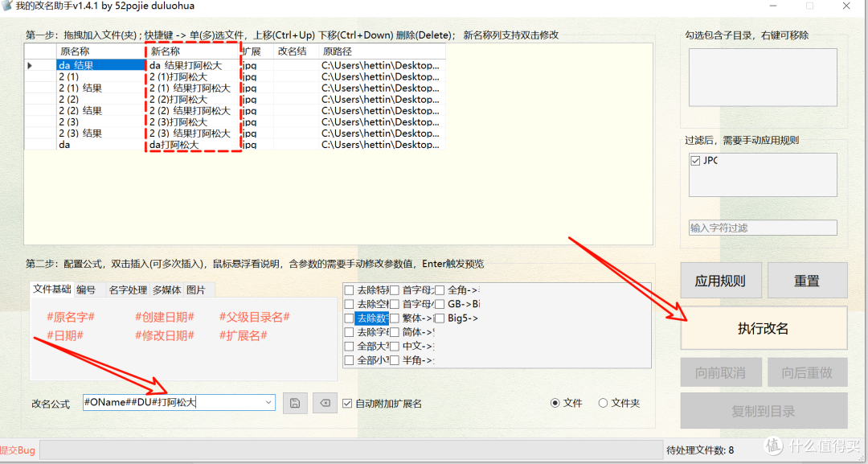Click the #原名字# formula tag
The image size is (868, 464).
point(71,318)
